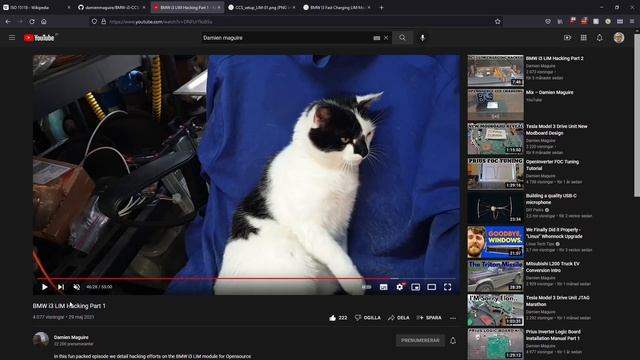Open the YouTube hamburger guide menu
The height and width of the screenshot is (360, 640).
[12, 38]
